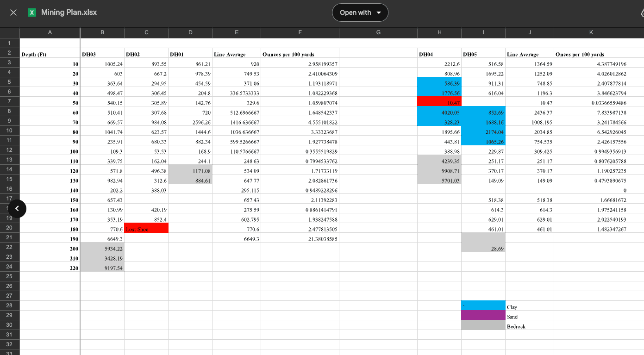Click the Mining Plan.xlsx file title
Viewport: 644px width, 355px height.
(x=69, y=12)
